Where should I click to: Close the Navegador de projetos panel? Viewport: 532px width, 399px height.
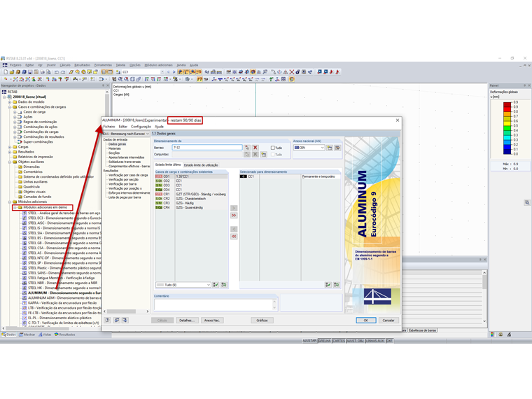coord(108,85)
